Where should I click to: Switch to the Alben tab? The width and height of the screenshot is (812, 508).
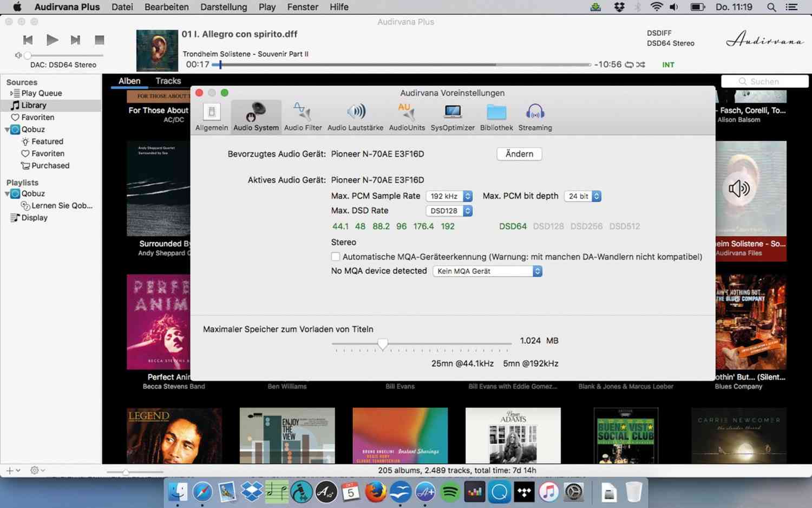129,81
